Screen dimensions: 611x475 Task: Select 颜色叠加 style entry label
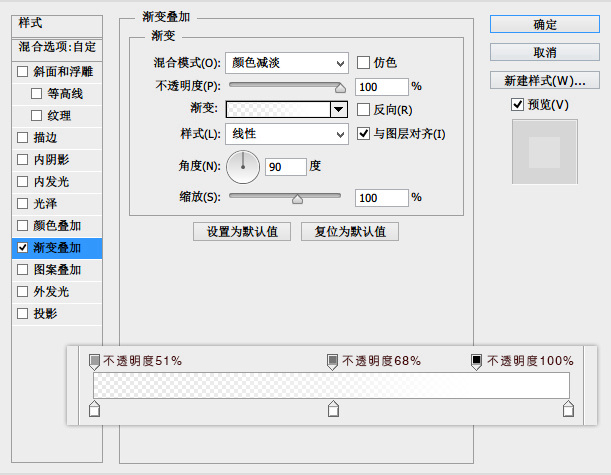[x=57, y=226]
